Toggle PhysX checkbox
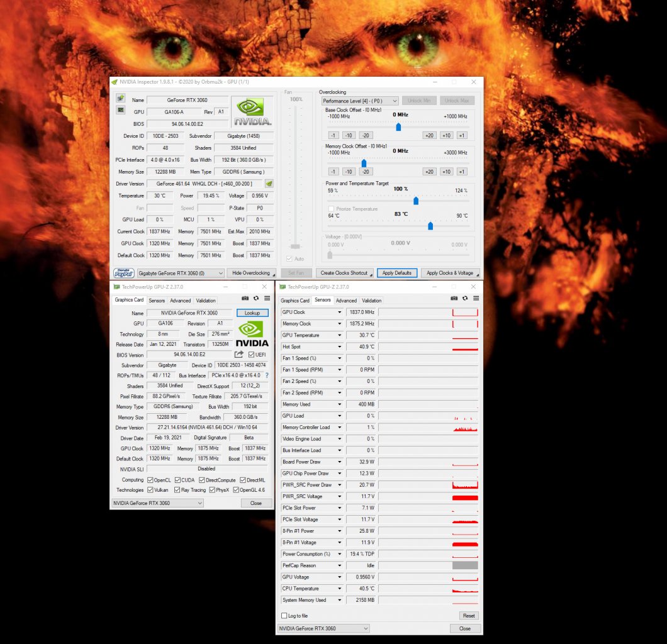The height and width of the screenshot is (644, 667). point(212,490)
